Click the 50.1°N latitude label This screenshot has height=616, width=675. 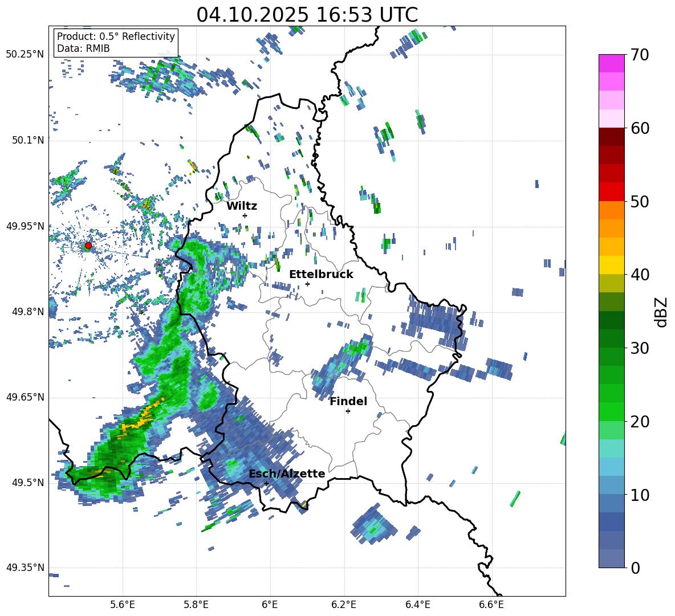27,140
